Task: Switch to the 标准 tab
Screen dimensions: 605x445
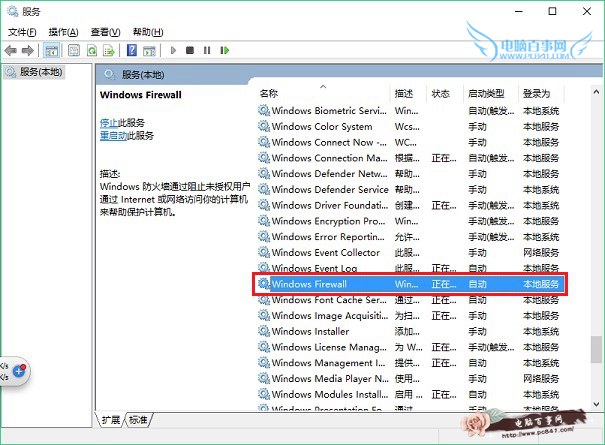Action: point(138,420)
